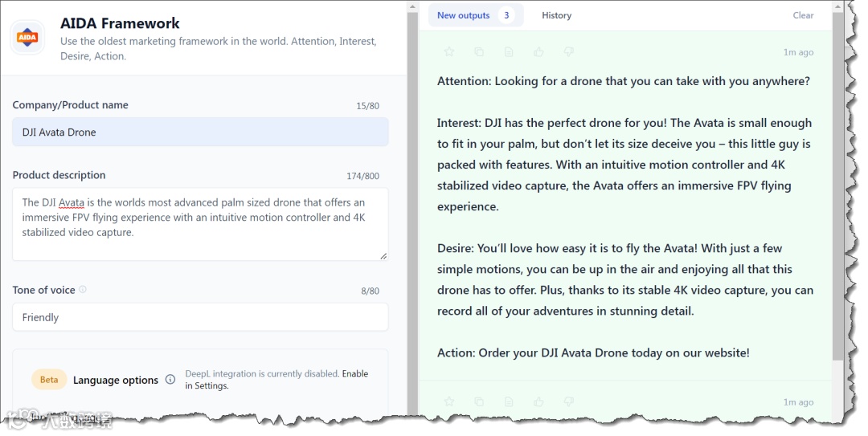Image resolution: width=868 pixels, height=436 pixels.
Task: Click the 'Action: Order your DJI Avata' line
Action: point(593,353)
